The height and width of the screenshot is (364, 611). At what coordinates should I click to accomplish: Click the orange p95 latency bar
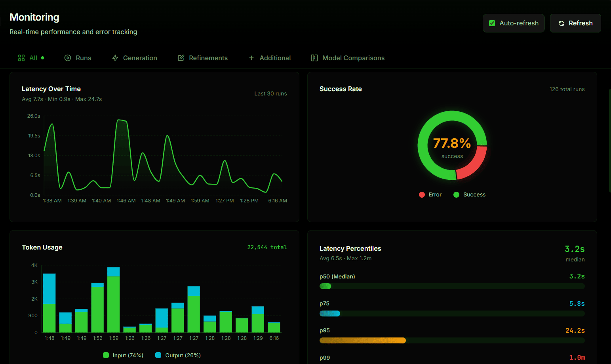coord(363,340)
